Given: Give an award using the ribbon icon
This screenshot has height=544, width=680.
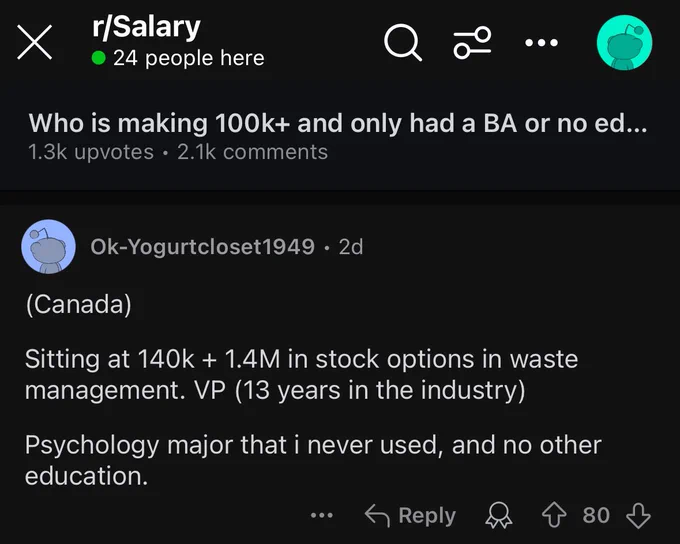Looking at the screenshot, I should point(498,515).
